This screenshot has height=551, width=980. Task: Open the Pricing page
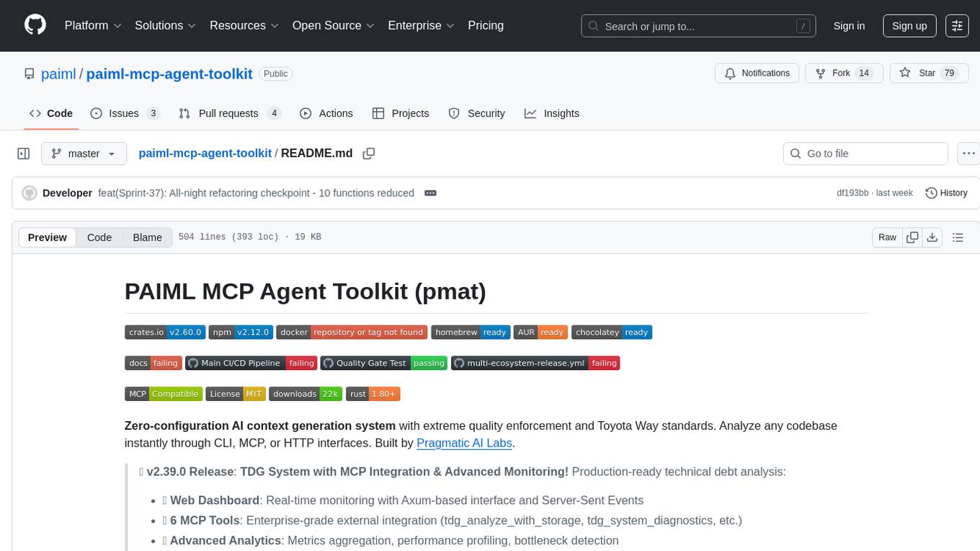486,25
